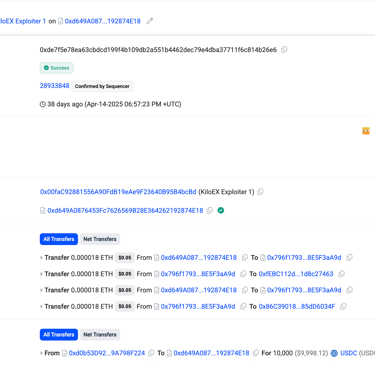Copy 0x796f1793 recipient in third ETH transfer row

[x=349, y=290]
